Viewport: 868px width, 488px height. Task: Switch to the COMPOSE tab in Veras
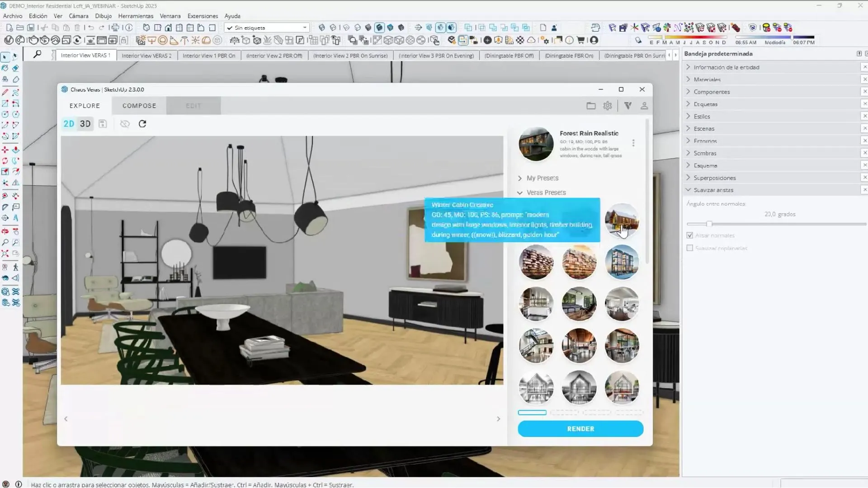tap(139, 105)
